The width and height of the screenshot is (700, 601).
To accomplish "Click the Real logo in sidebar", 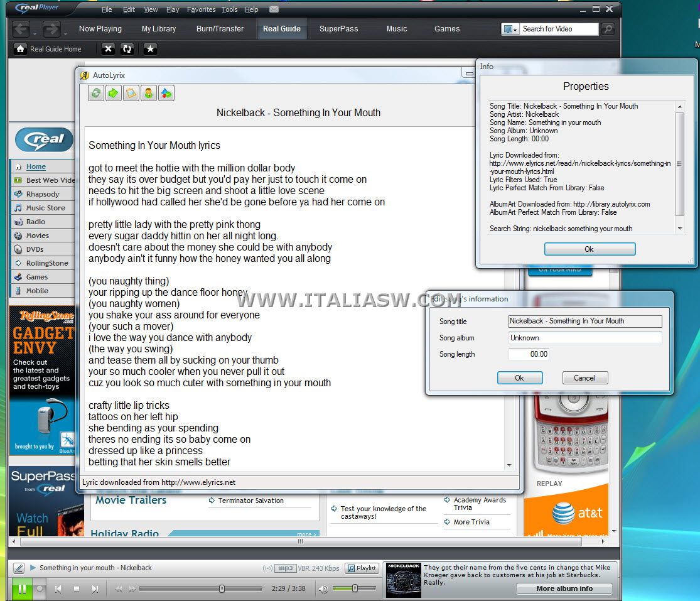I will (44, 139).
